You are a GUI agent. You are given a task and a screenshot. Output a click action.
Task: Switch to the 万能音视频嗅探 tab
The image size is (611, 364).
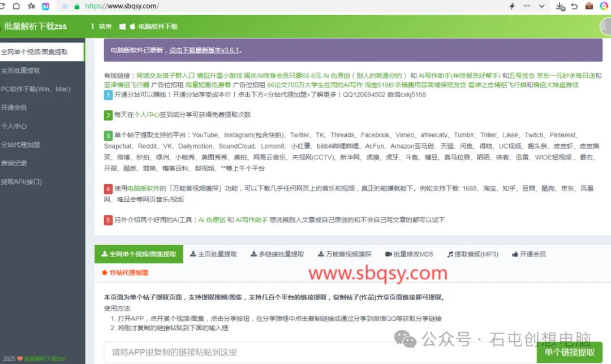(345, 254)
